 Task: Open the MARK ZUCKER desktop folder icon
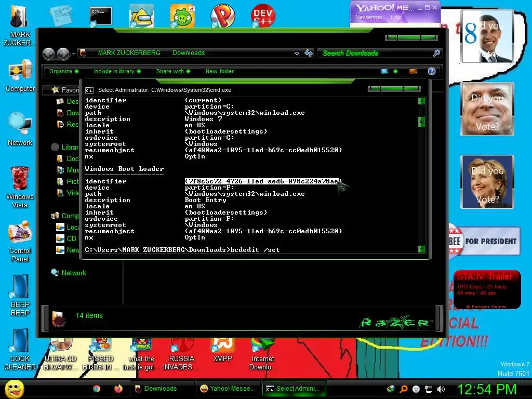(19, 25)
